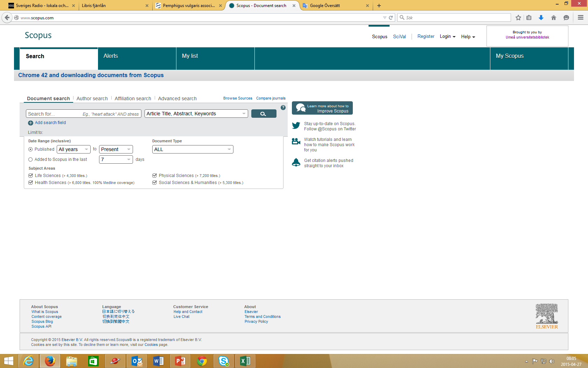Open Google Chrome from the taskbar
Image resolution: width=588 pixels, height=368 pixels.
[x=202, y=361]
